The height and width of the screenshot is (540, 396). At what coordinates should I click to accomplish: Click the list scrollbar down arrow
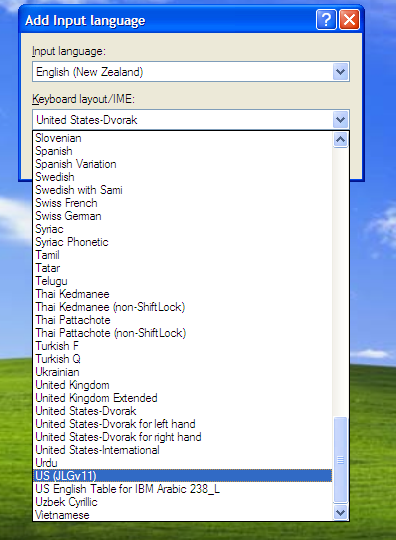point(340,512)
